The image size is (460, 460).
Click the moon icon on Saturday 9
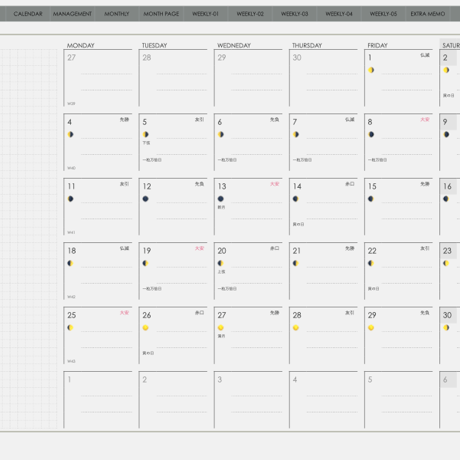[x=446, y=134]
